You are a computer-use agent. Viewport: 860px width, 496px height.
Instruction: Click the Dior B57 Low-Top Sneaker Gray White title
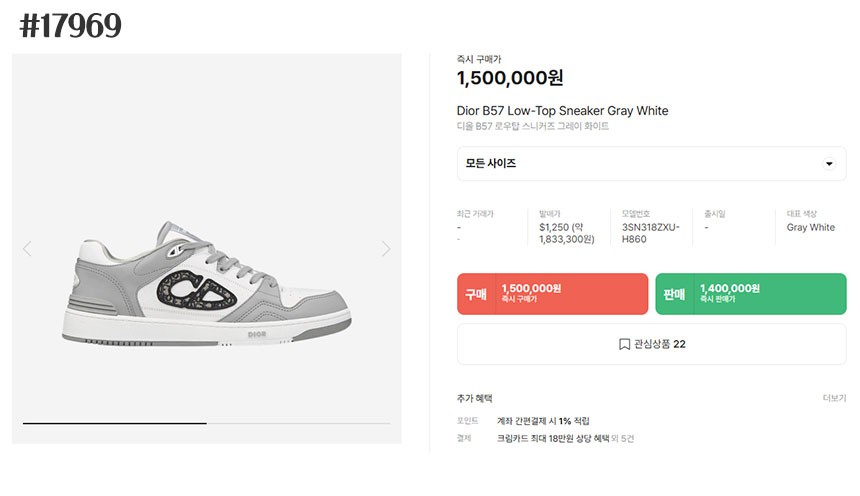pos(562,110)
